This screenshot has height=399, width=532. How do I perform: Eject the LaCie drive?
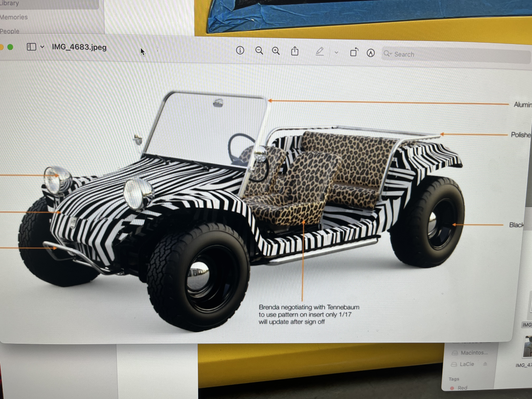pos(485,364)
